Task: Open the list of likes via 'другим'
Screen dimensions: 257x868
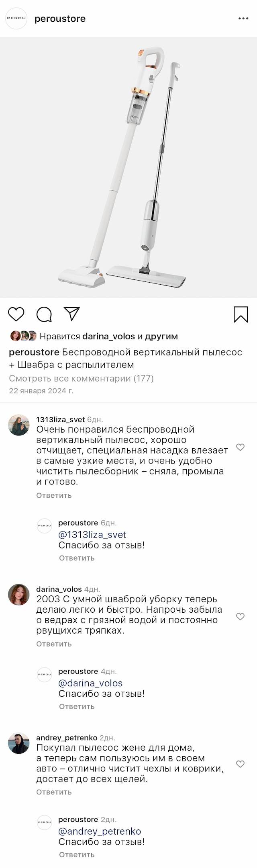Action: 161,336
